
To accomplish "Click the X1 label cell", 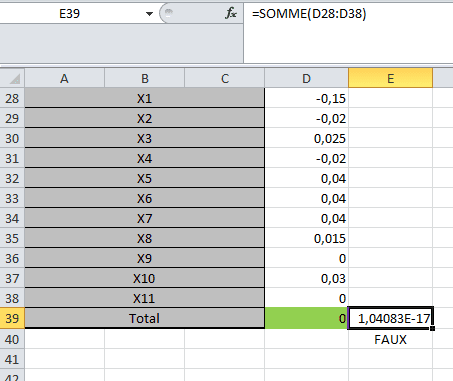I will pos(145,98).
